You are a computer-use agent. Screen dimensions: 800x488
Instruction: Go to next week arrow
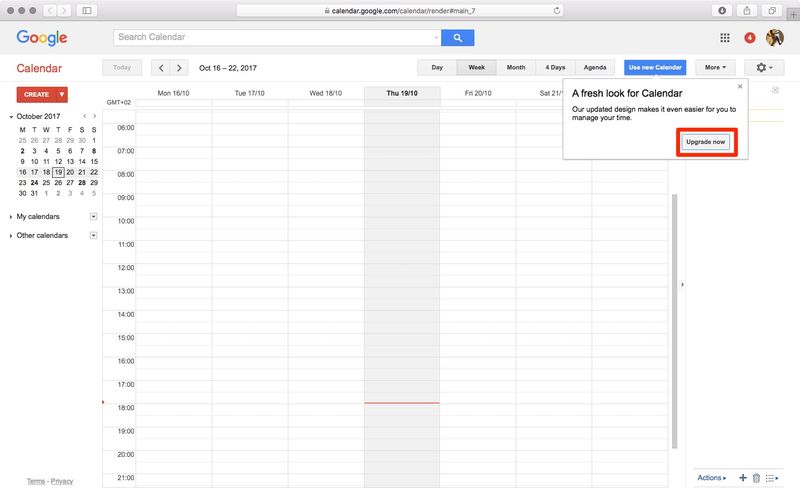pos(179,68)
